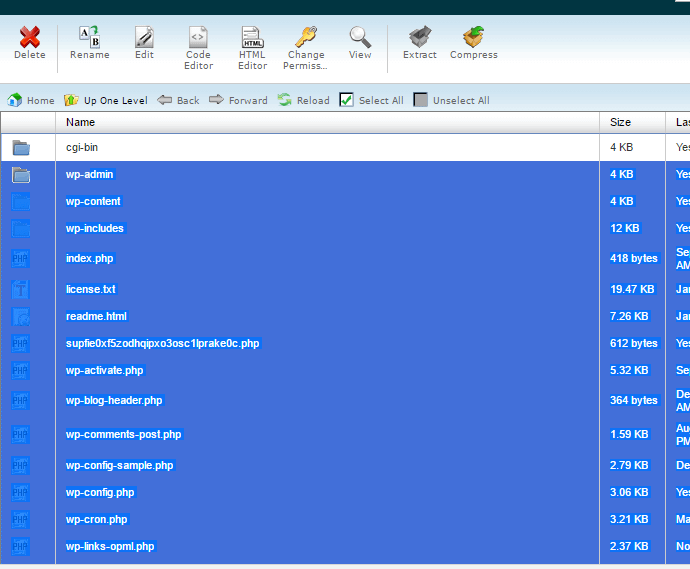Click the wp-admin folder icon
This screenshot has width=690, height=569.
(21, 175)
